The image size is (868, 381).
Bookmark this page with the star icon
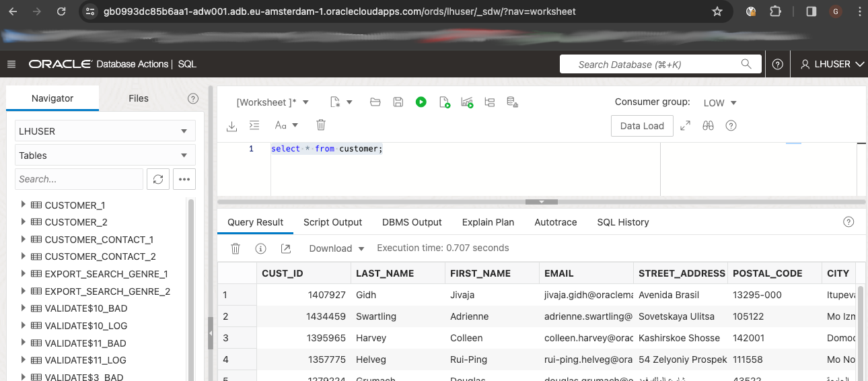[x=717, y=11]
